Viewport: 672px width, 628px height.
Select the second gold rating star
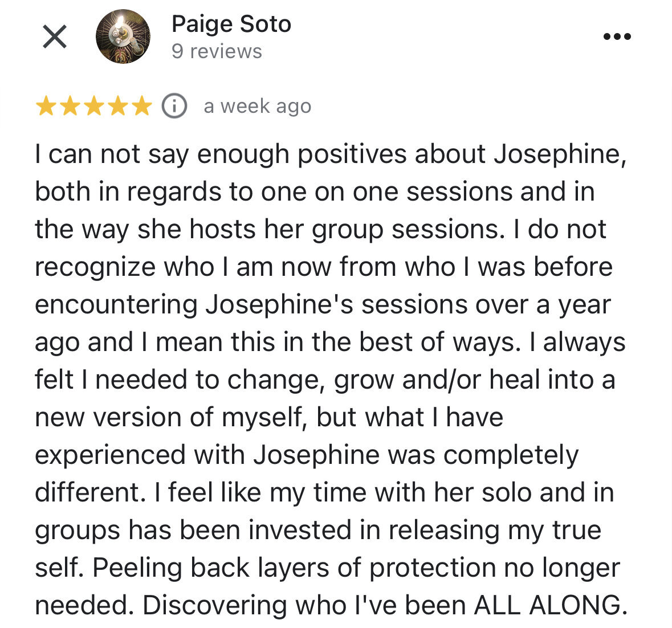[x=70, y=106]
